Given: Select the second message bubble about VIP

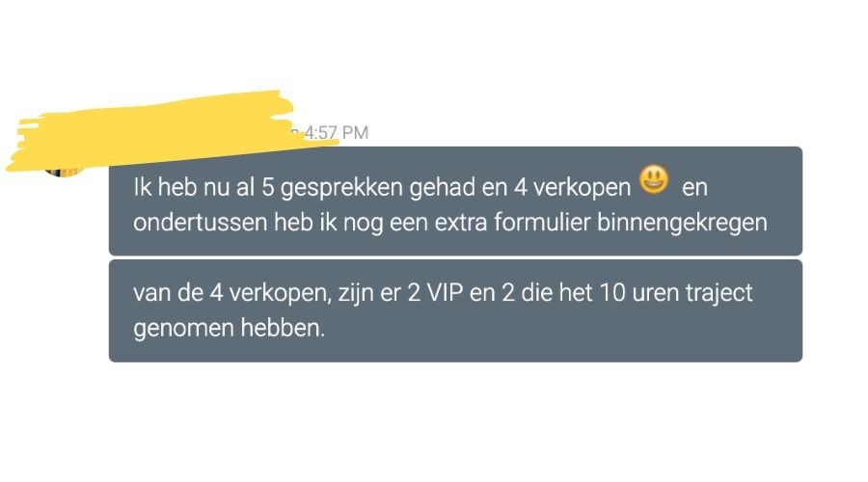Looking at the screenshot, I should click(x=455, y=310).
